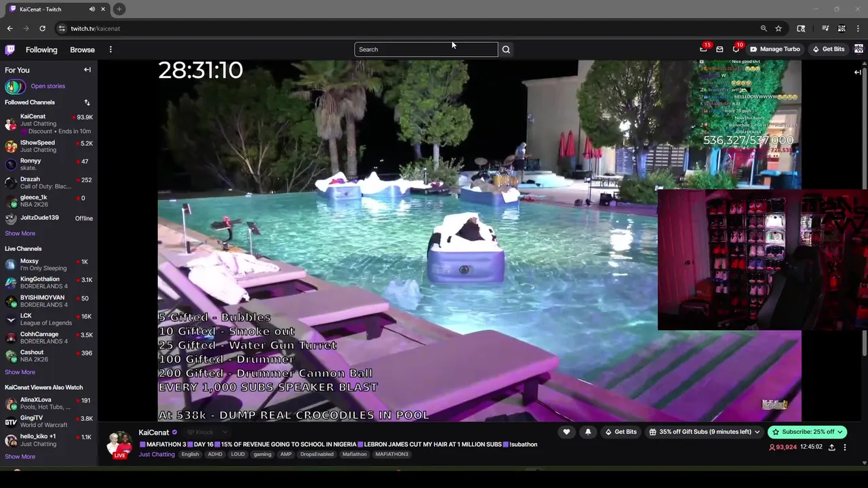Click the magnifier search button
868x488 pixels.
tap(506, 49)
